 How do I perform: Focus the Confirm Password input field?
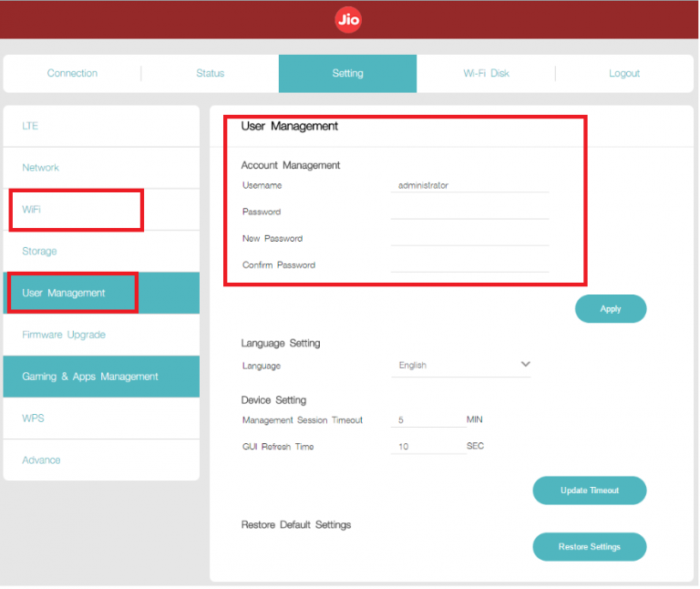(x=469, y=264)
